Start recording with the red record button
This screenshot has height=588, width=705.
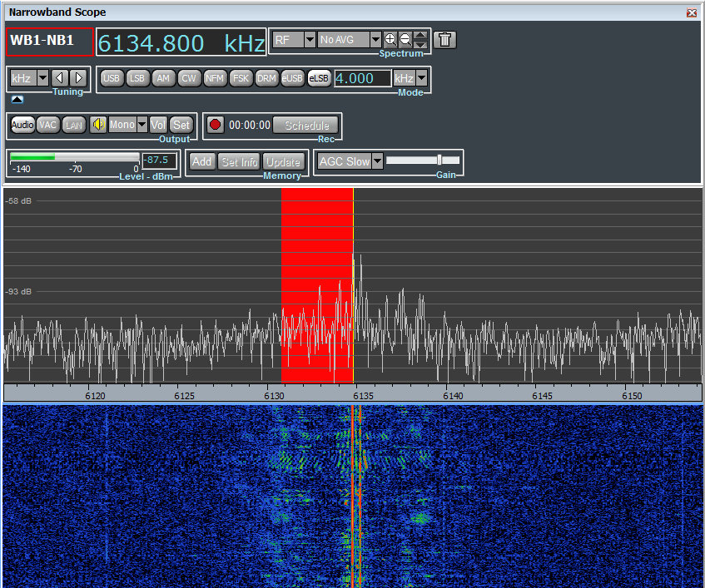[x=216, y=125]
